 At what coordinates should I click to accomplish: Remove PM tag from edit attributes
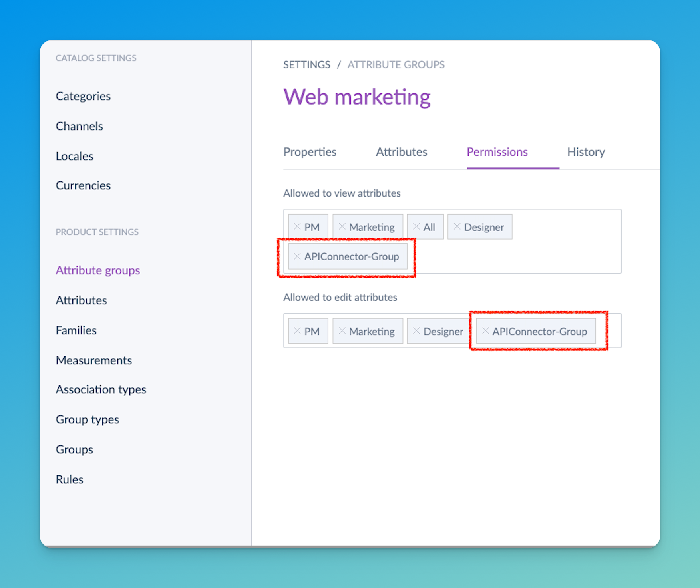297,331
